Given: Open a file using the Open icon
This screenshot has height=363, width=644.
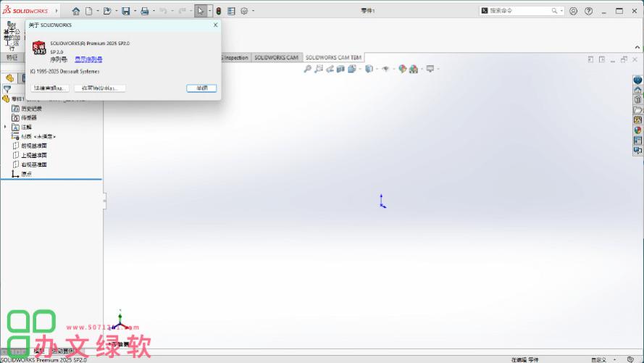Looking at the screenshot, I should pos(107,11).
